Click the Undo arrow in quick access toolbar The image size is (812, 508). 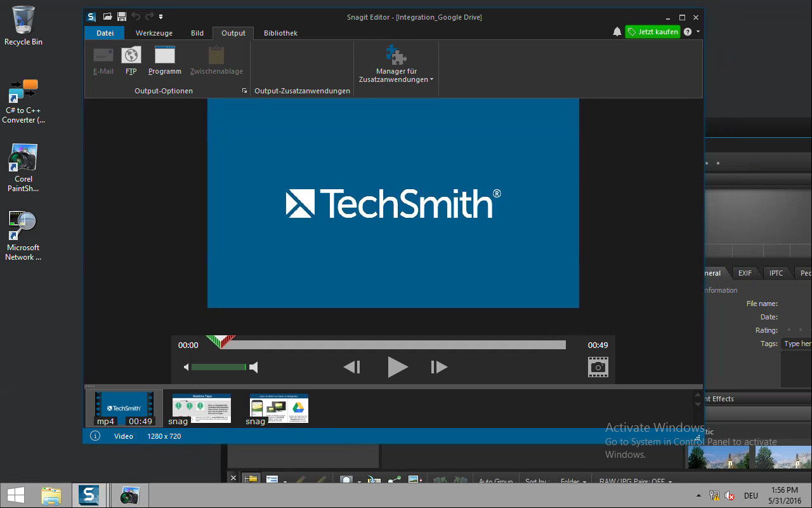pos(136,17)
